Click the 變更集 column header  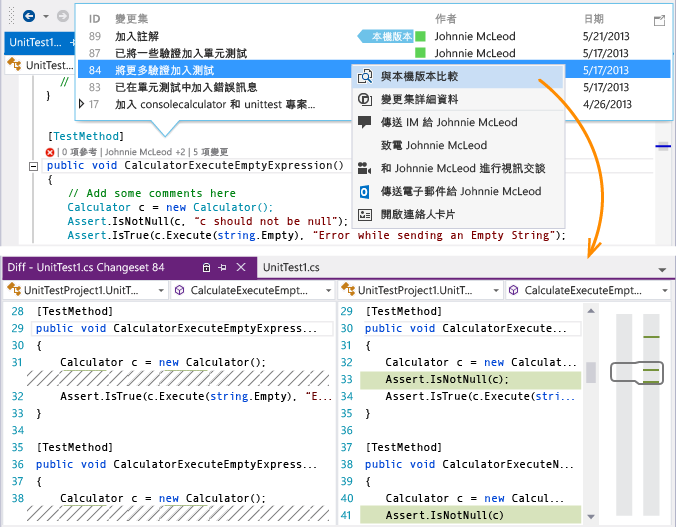132,19
